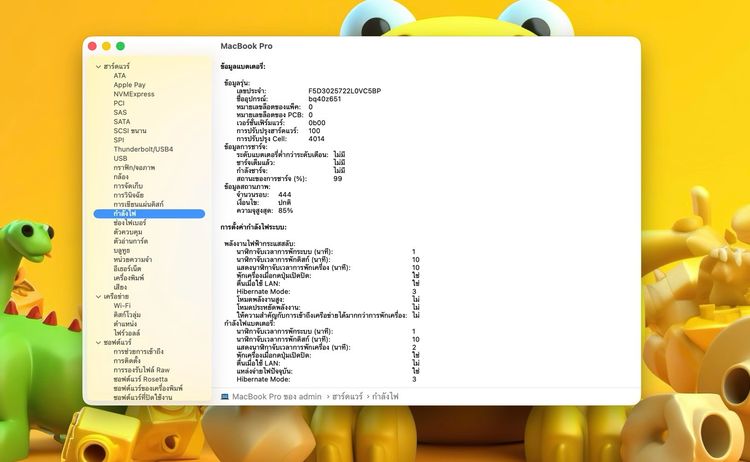750x462 pixels.
Task: Open the บลูทูธ (Bluetooth) entry
Action: pos(121,250)
